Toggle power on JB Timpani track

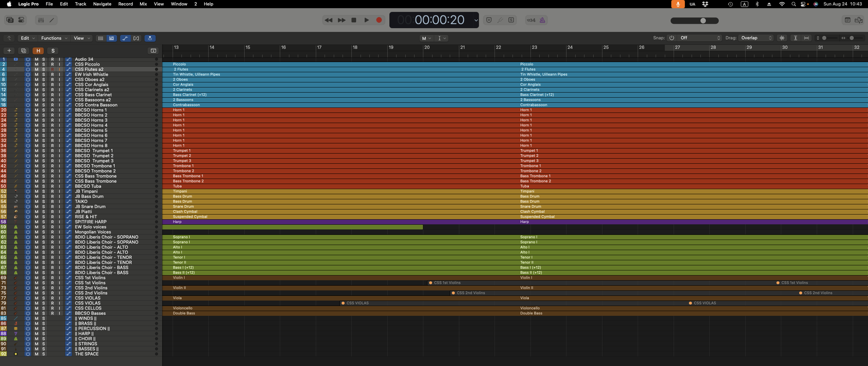pos(28,191)
